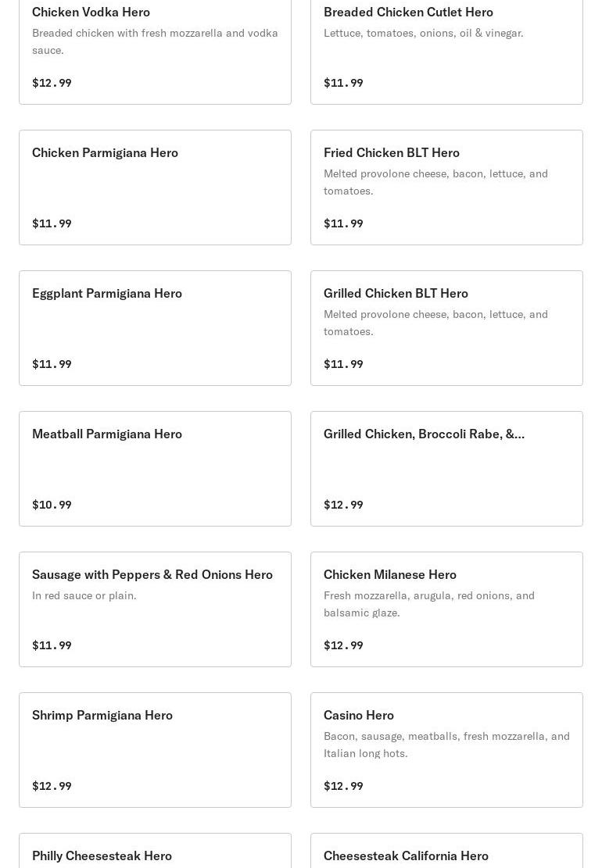Click the Chicken Vodka Hero $12.99 price
This screenshot has width=602, height=868.
click(52, 83)
